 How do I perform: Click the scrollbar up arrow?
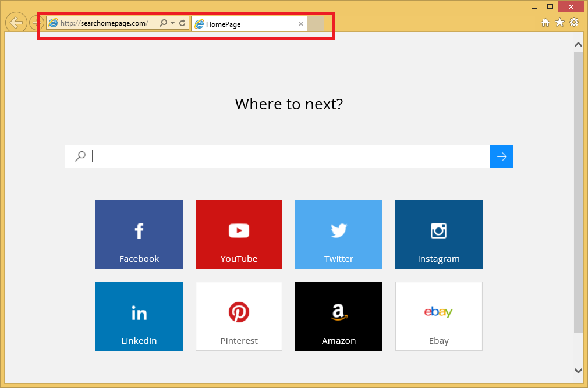(x=578, y=44)
